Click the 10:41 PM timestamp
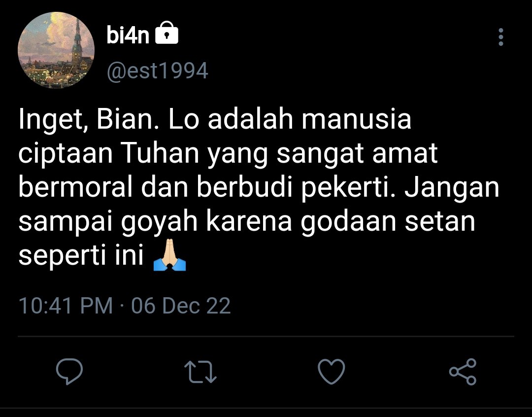 (66, 306)
